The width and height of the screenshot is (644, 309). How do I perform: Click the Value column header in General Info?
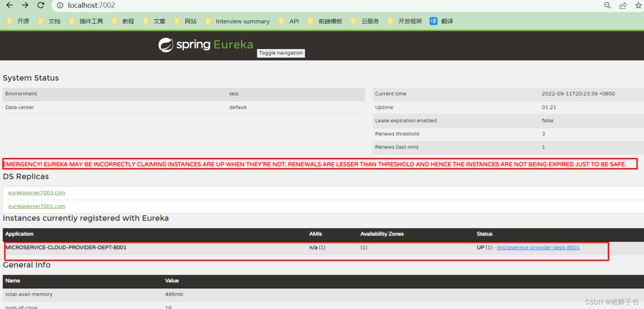[172, 281]
